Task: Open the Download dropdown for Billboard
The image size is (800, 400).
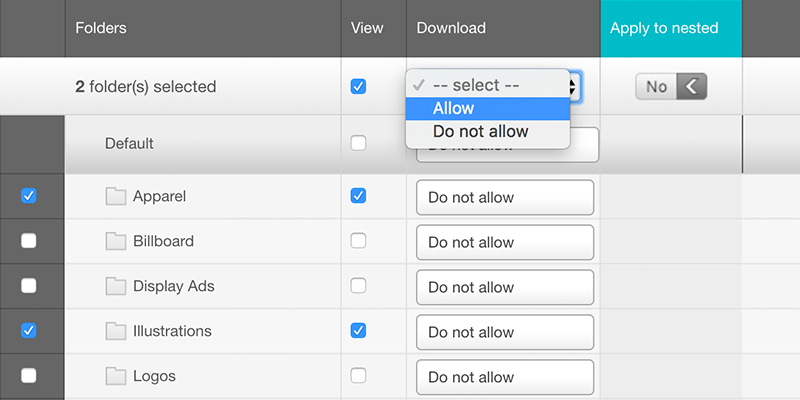Action: point(505,242)
